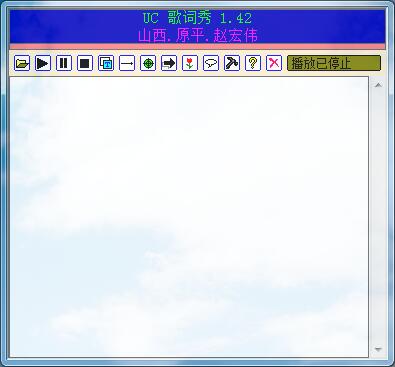This screenshot has height=367, width=395.
Task: Click the UC 歌词秀 1.42 title text
Action: click(x=197, y=18)
